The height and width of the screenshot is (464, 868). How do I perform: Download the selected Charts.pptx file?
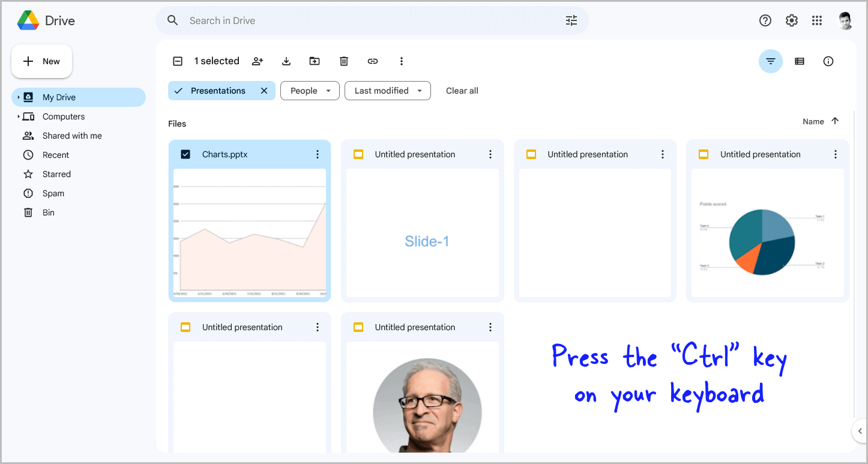click(286, 61)
